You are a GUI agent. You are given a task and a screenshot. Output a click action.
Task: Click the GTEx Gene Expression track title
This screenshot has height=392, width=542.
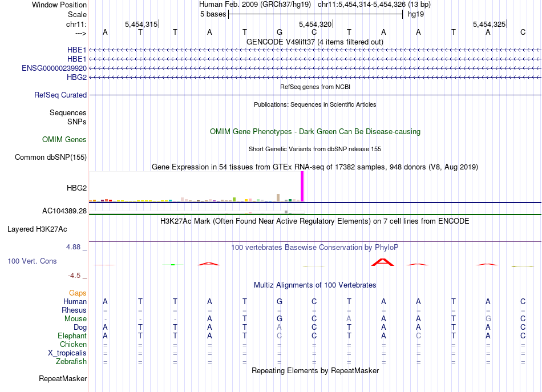pos(315,167)
